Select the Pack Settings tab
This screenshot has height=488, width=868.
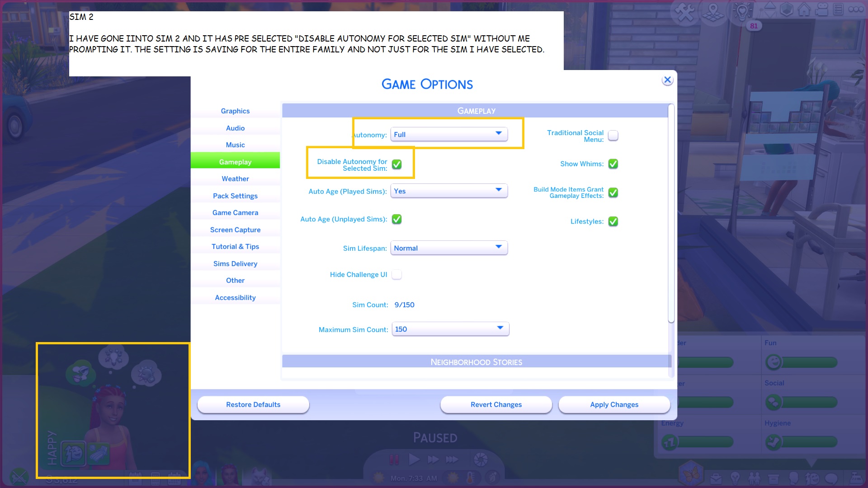pos(235,196)
